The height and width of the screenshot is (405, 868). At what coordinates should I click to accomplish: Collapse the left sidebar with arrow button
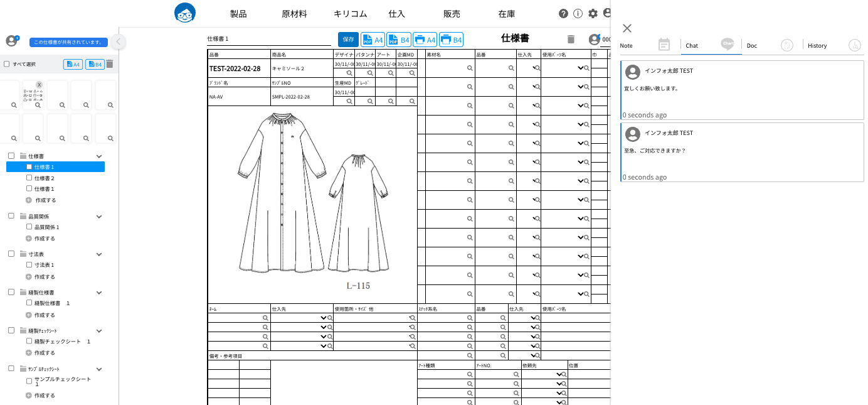118,42
